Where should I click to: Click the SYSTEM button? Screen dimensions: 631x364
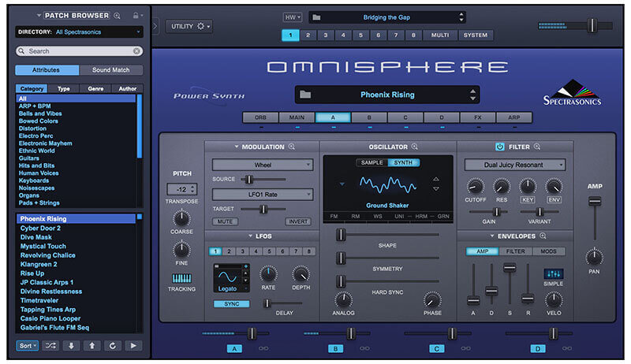[x=476, y=35]
